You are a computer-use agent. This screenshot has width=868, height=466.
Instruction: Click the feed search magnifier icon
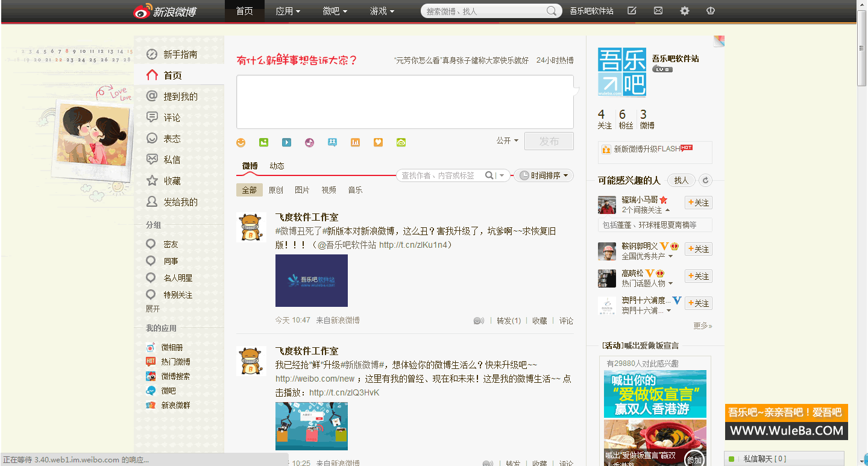pos(489,175)
